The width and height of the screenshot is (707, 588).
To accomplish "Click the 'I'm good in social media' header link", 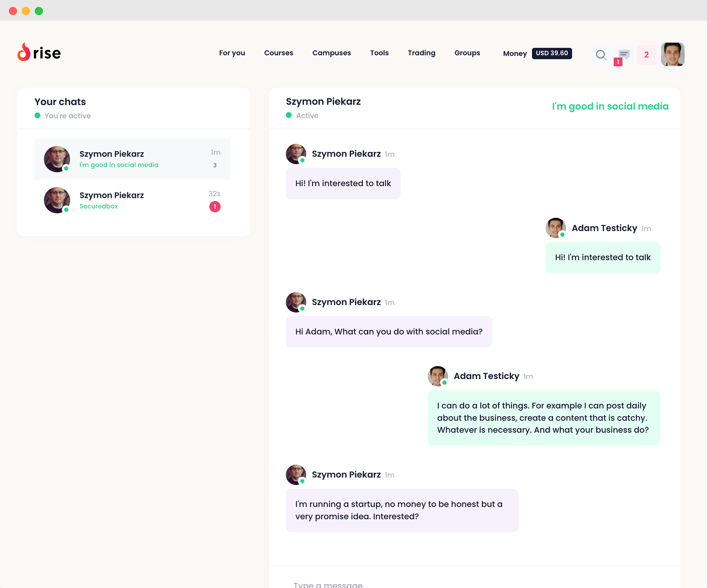I will click(x=610, y=107).
